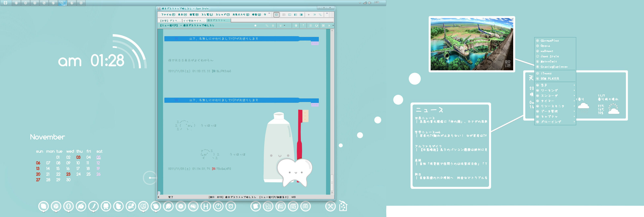Image resolution: width=644 pixels, height=217 pixels.
Task: Expand the 音声 submenu arrow
Action: pyautogui.click(x=574, y=85)
